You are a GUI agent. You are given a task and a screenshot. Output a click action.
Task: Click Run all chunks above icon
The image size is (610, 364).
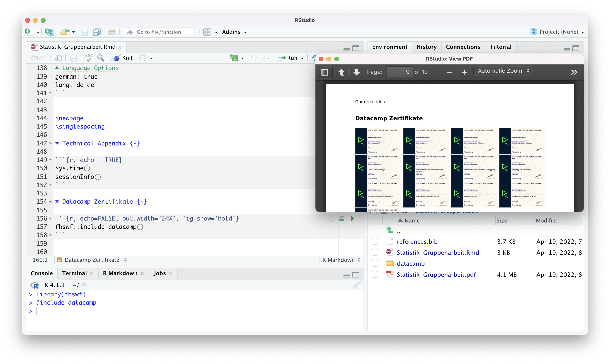342,218
